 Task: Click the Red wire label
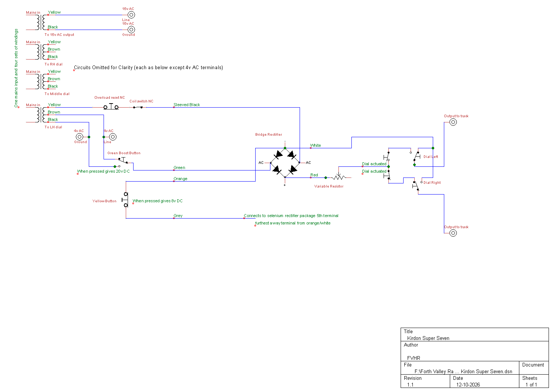point(314,175)
